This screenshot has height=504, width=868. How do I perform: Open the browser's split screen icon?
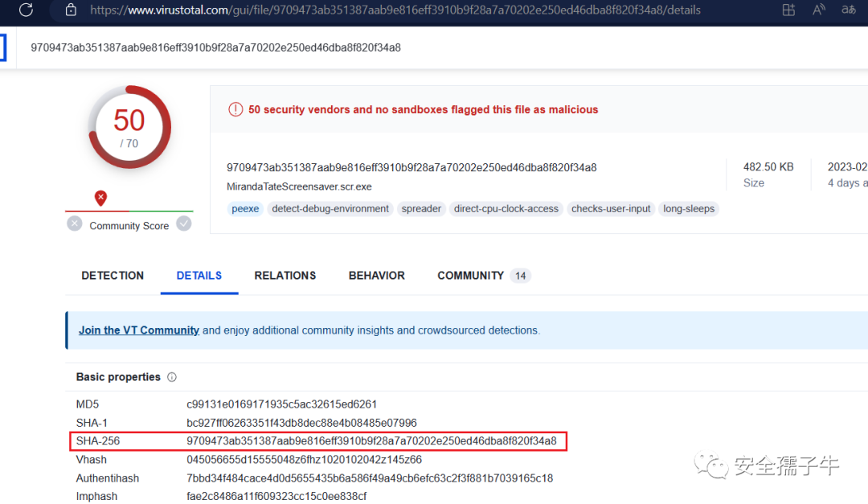click(788, 10)
